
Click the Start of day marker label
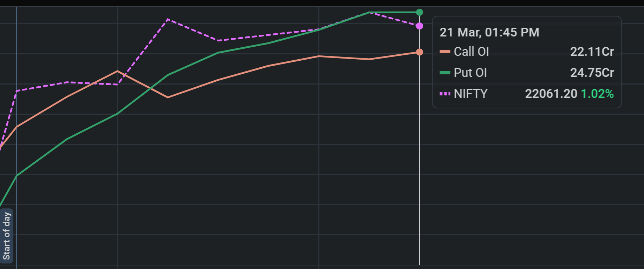[6, 236]
